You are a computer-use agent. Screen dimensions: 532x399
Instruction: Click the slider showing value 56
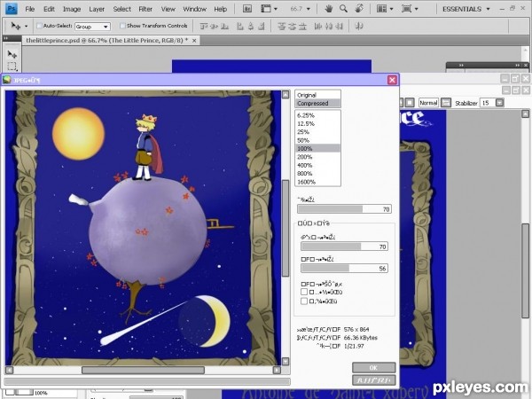tap(344, 268)
